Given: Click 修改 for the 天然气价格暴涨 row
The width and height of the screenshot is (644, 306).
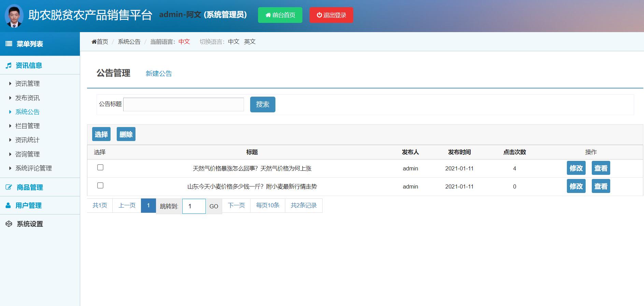Looking at the screenshot, I should (x=576, y=168).
